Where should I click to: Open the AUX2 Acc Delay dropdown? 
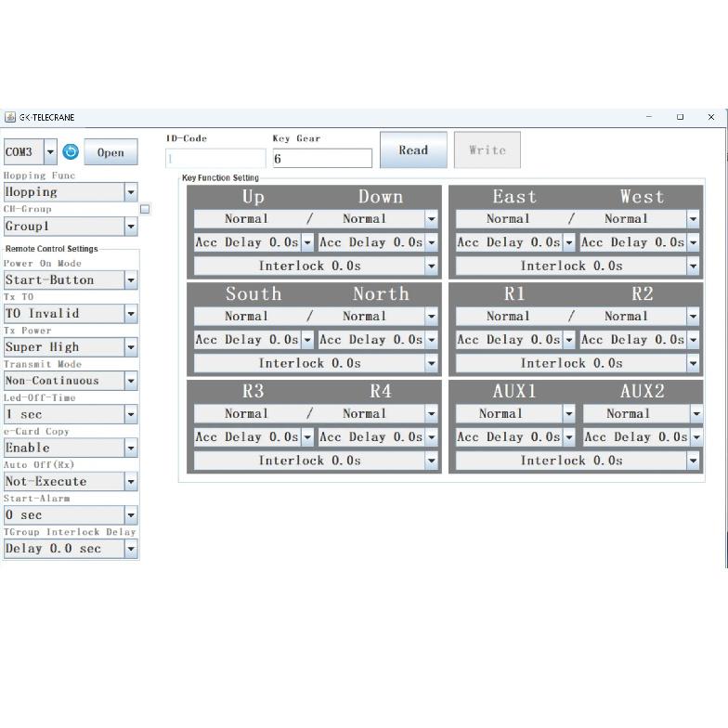click(x=643, y=437)
